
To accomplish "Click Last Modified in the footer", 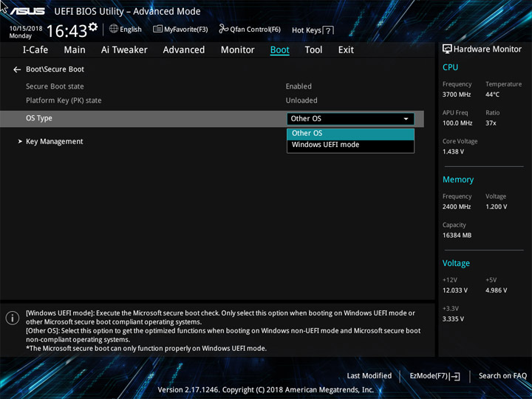I will [x=369, y=375].
